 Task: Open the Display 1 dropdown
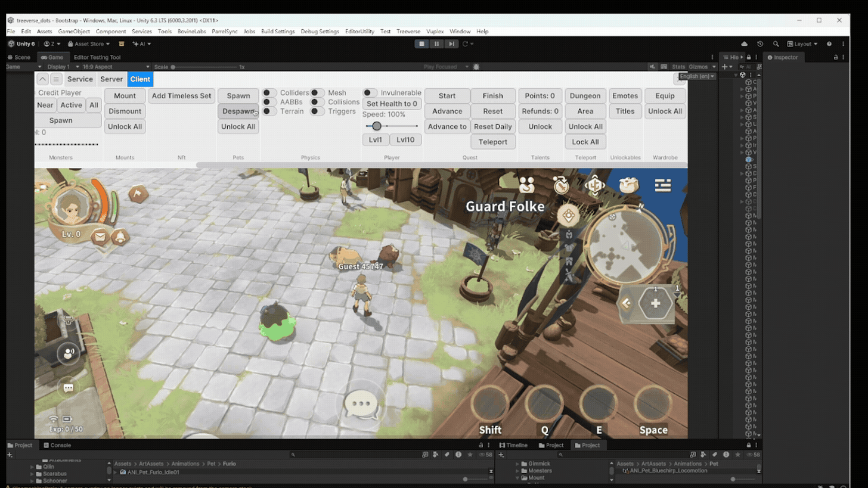tap(61, 67)
